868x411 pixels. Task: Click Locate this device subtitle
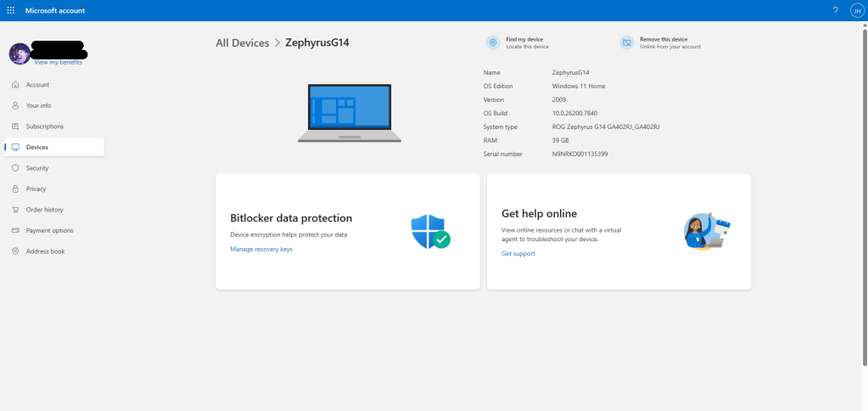pos(527,47)
